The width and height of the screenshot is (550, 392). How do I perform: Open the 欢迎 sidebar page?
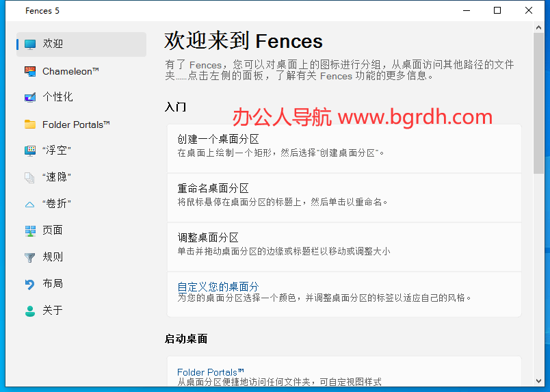[81, 44]
